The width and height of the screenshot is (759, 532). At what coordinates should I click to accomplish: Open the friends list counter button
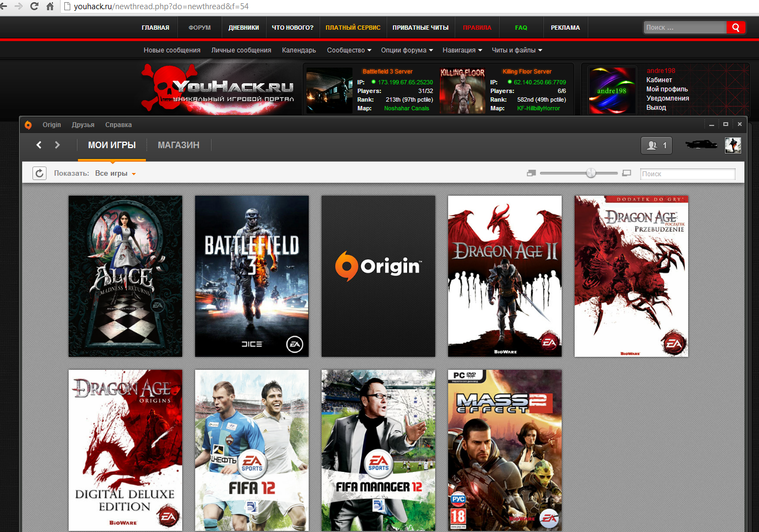[x=656, y=145]
